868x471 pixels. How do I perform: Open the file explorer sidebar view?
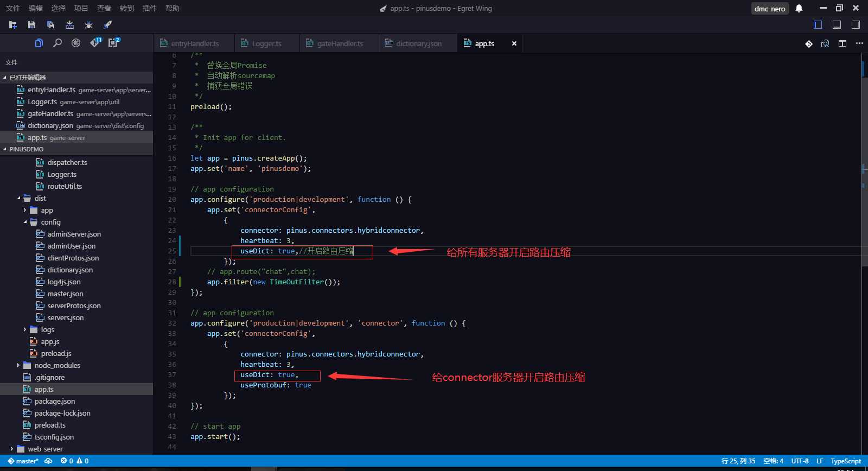(x=39, y=43)
